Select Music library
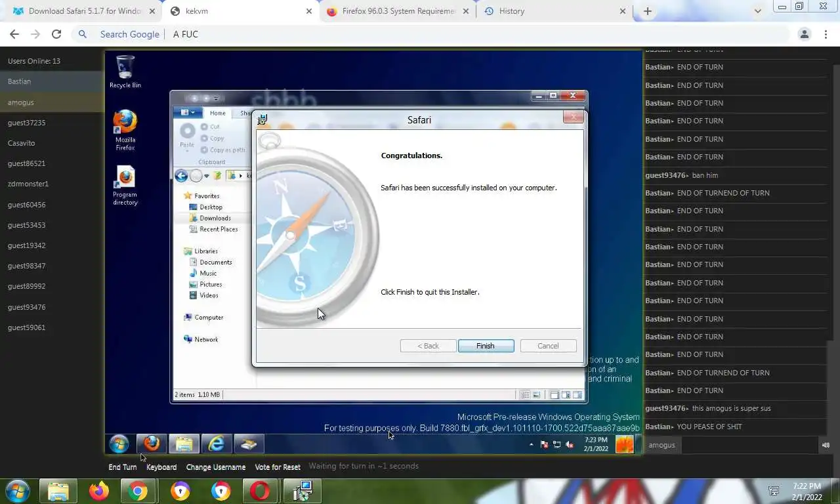The width and height of the screenshot is (840, 504). pyautogui.click(x=203, y=273)
